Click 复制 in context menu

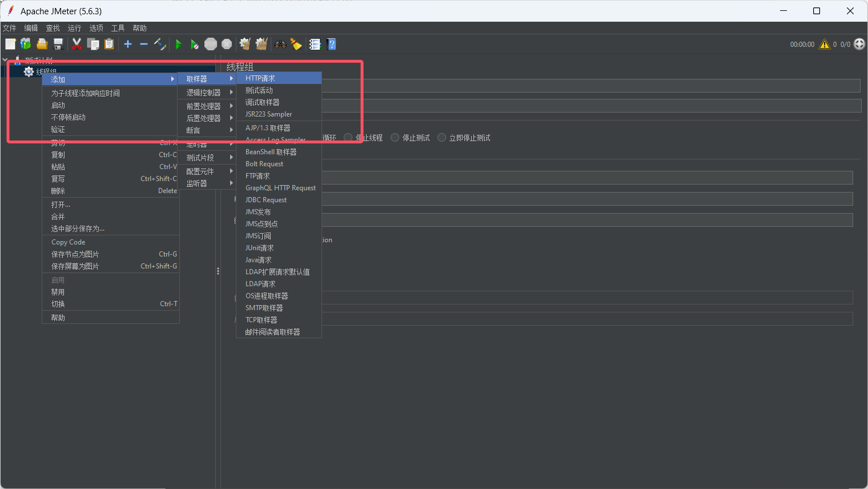[x=111, y=155]
